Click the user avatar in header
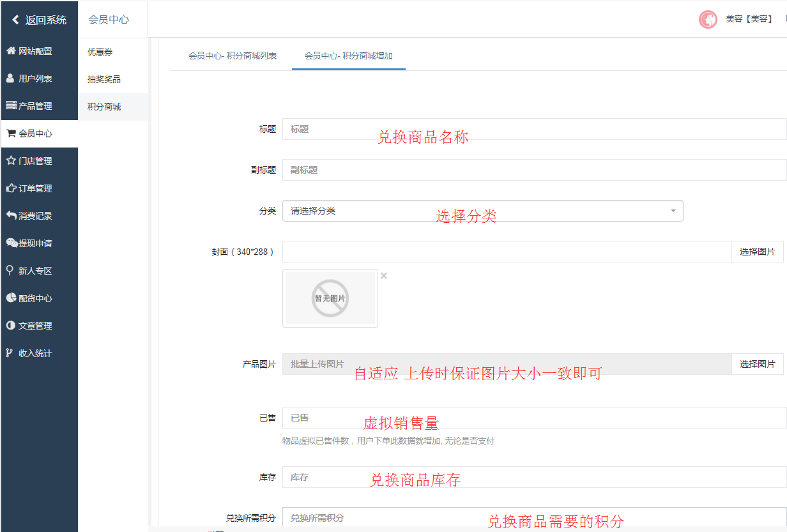Viewport: 787px width, 532px height. pyautogui.click(x=708, y=20)
